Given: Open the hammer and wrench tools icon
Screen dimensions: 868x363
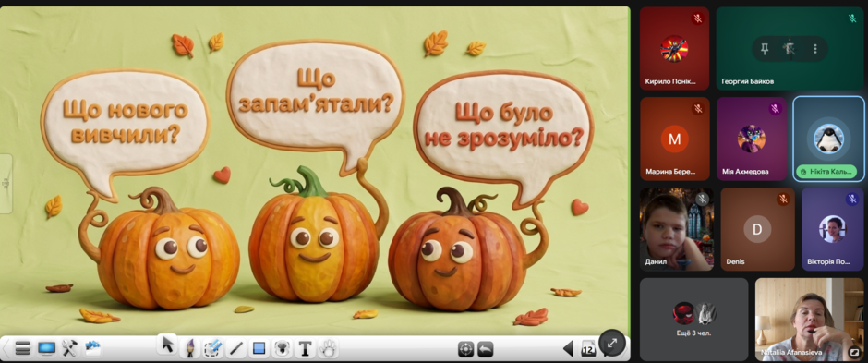Looking at the screenshot, I should pyautogui.click(x=70, y=348).
